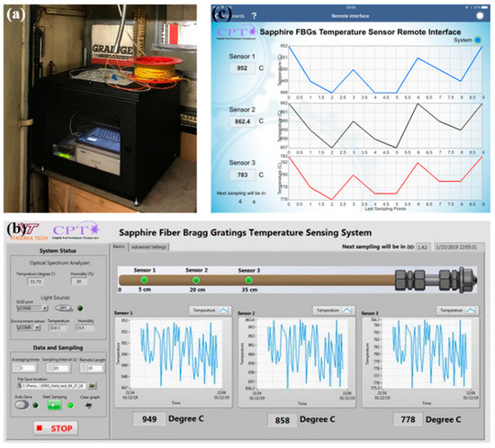Screen dimensions: 495x448
Task: Toggle the light source OFF switch
Action: 64,308
